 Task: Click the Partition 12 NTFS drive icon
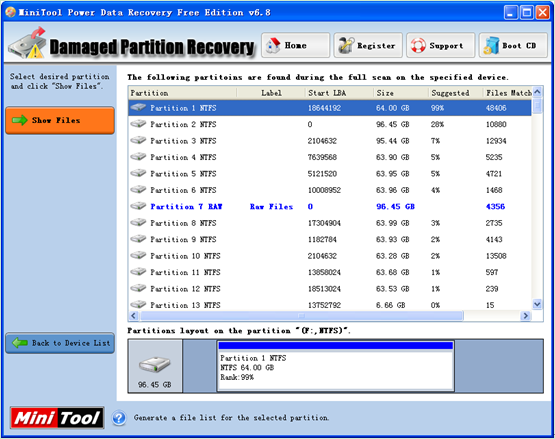[x=138, y=288]
